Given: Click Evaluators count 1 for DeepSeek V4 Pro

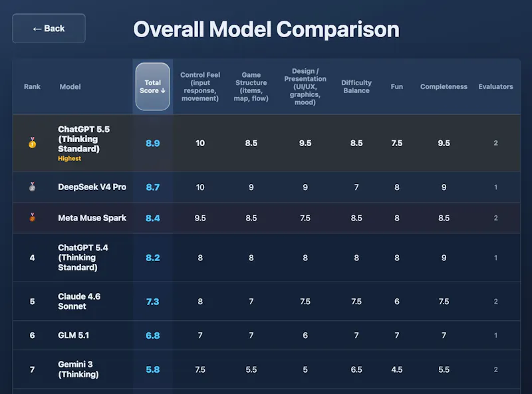Looking at the screenshot, I should tap(495, 187).
